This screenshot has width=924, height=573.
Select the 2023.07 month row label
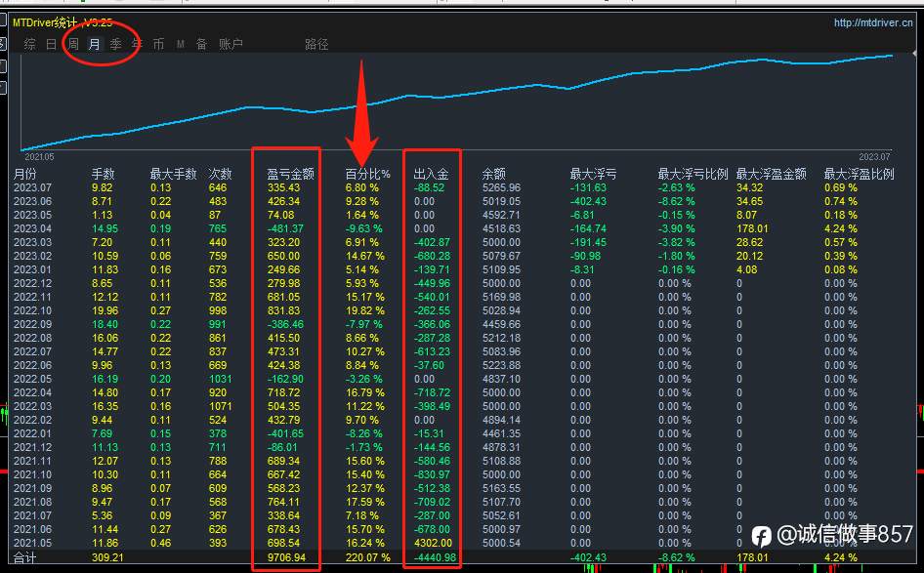(x=32, y=187)
